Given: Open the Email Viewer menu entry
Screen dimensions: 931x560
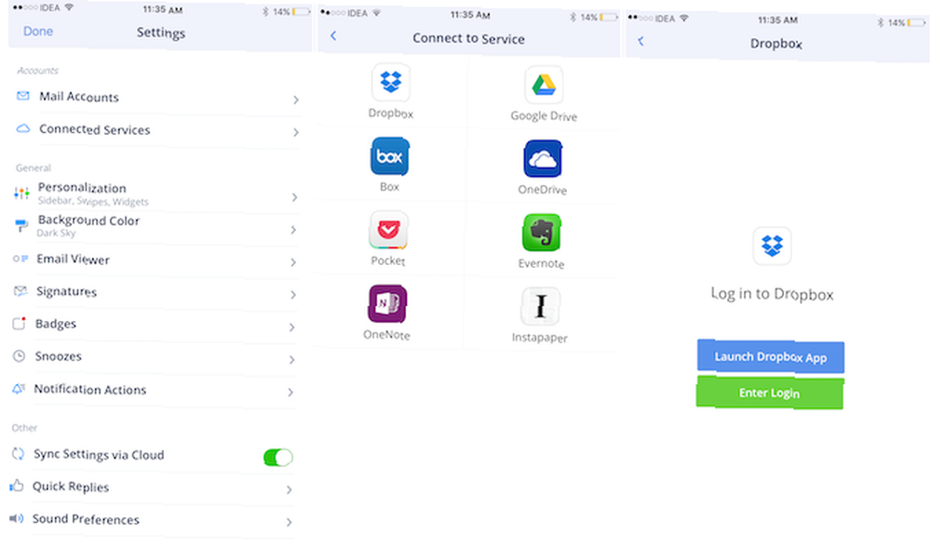Looking at the screenshot, I should 154,260.
